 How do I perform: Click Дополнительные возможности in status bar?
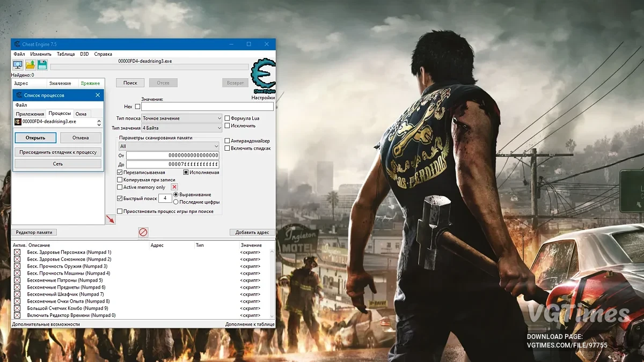pos(46,324)
